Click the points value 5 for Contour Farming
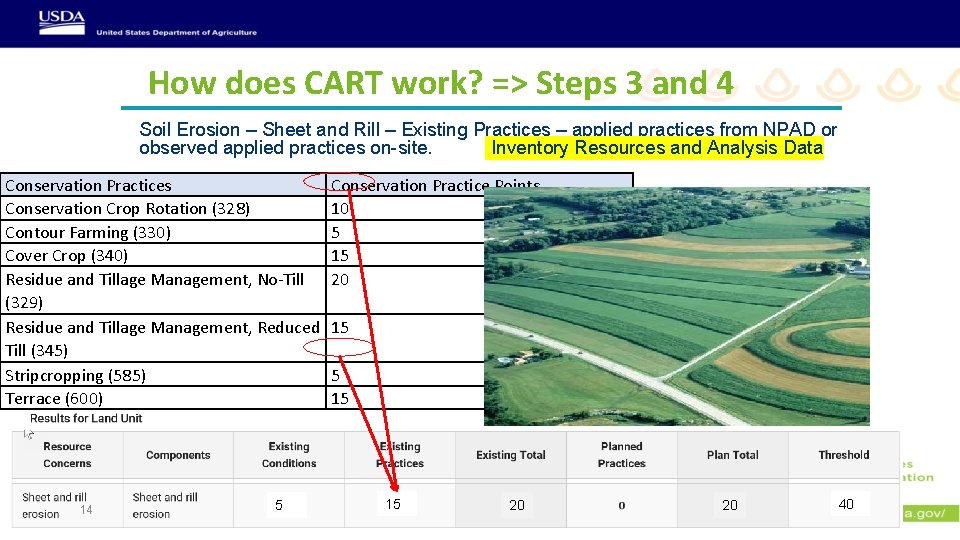Viewport: 960px width, 540px height. coord(336,233)
